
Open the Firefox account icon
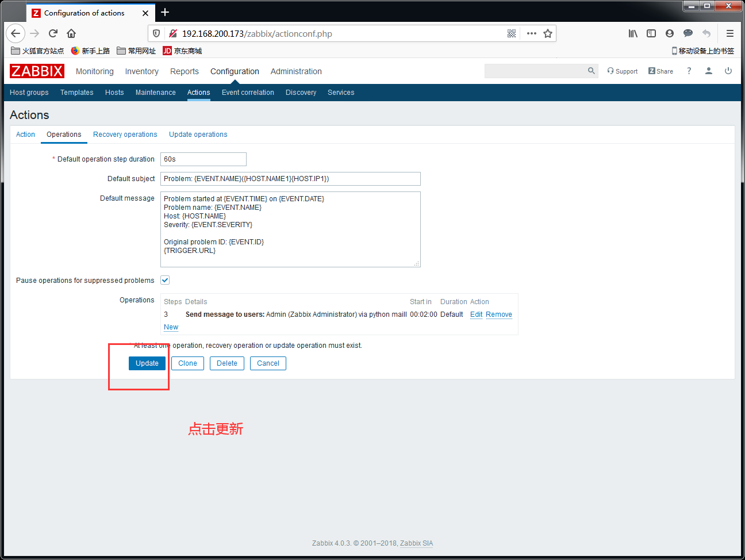point(670,33)
